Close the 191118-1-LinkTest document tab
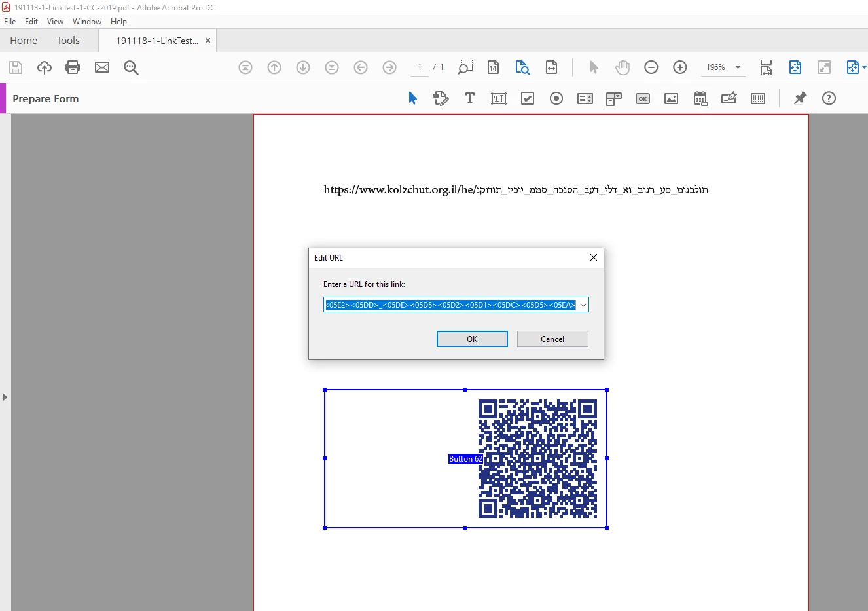868x611 pixels. click(x=208, y=41)
